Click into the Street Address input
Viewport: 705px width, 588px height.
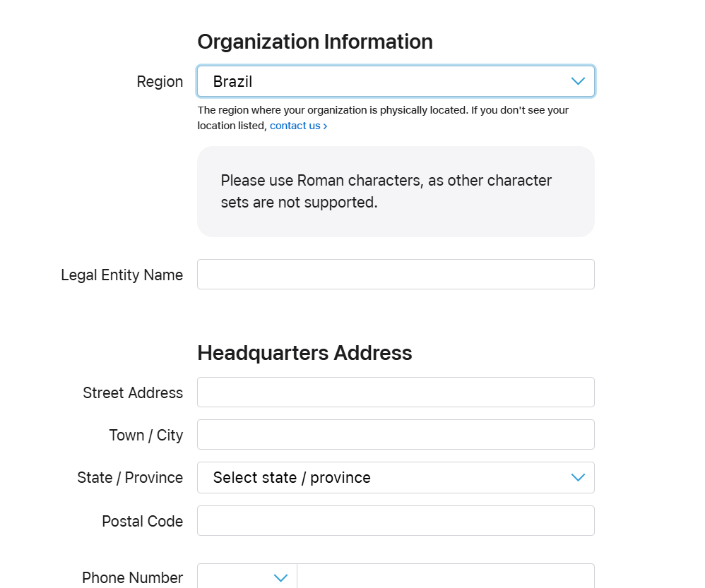[x=396, y=392]
